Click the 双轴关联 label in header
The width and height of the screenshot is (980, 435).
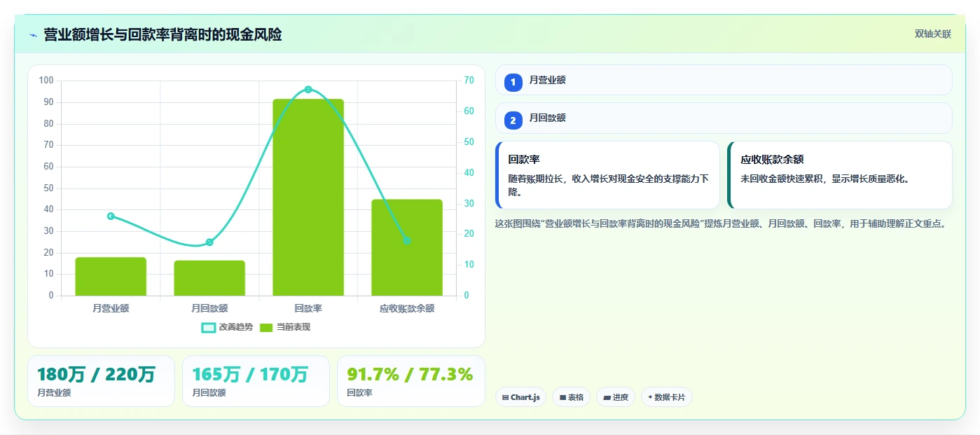click(x=932, y=34)
